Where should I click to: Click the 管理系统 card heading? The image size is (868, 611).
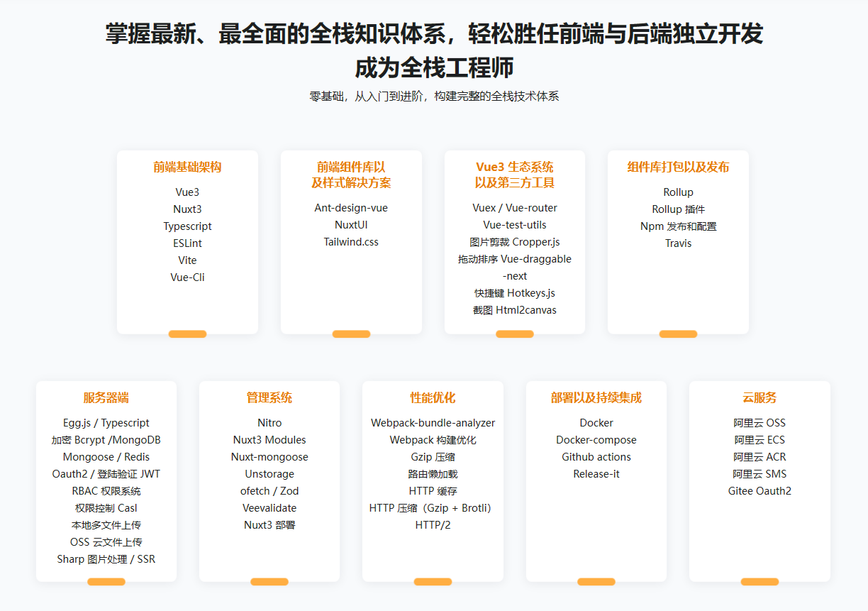click(269, 398)
